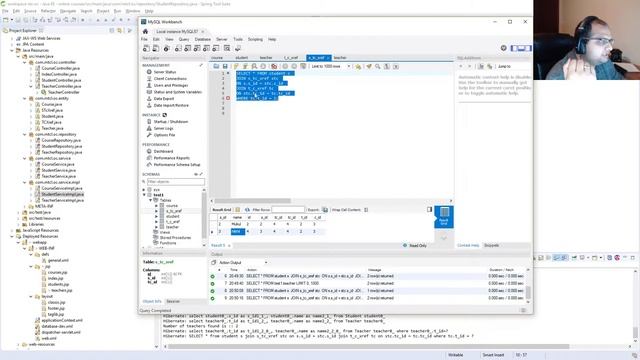Viewport: 640px width, 360px height.
Task: Click the open SQL script folder icon
Action: pyautogui.click(x=216, y=66)
